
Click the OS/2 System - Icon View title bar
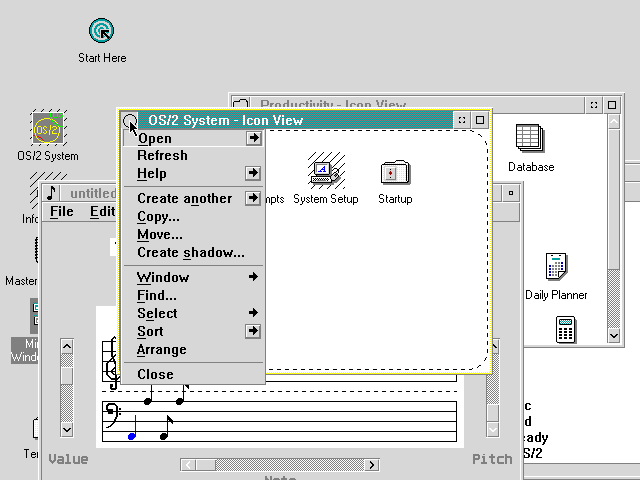pyautogui.click(x=296, y=120)
